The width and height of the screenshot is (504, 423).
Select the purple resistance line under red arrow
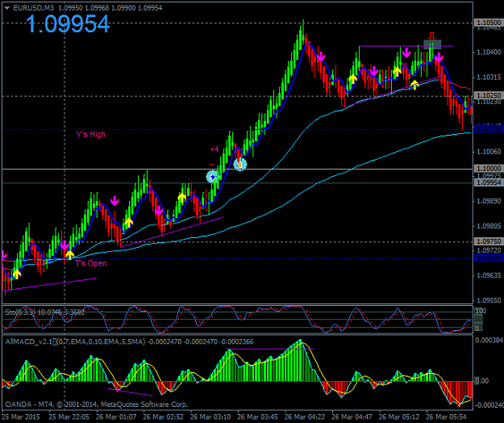pyautogui.click(x=406, y=46)
